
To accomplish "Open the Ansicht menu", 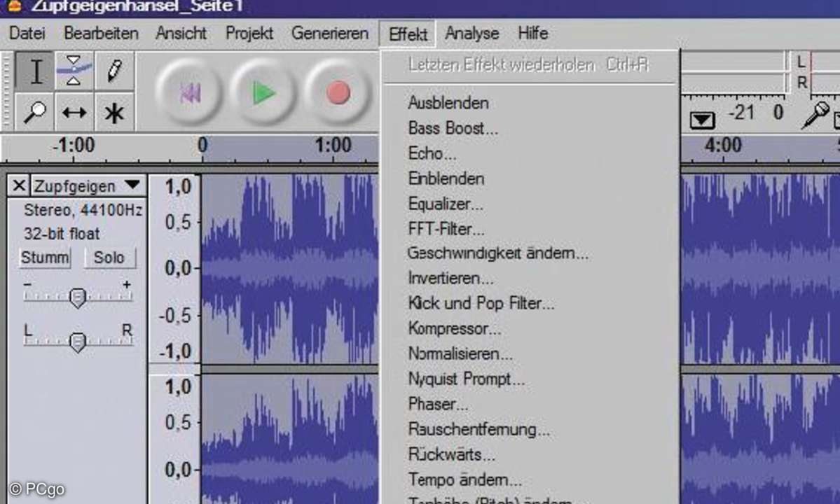I will click(181, 33).
